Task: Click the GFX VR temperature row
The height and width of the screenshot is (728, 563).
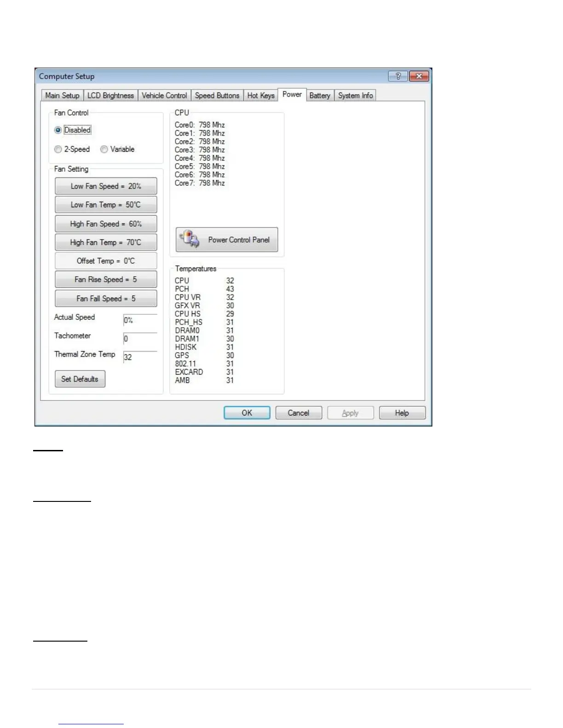Action: click(x=204, y=306)
